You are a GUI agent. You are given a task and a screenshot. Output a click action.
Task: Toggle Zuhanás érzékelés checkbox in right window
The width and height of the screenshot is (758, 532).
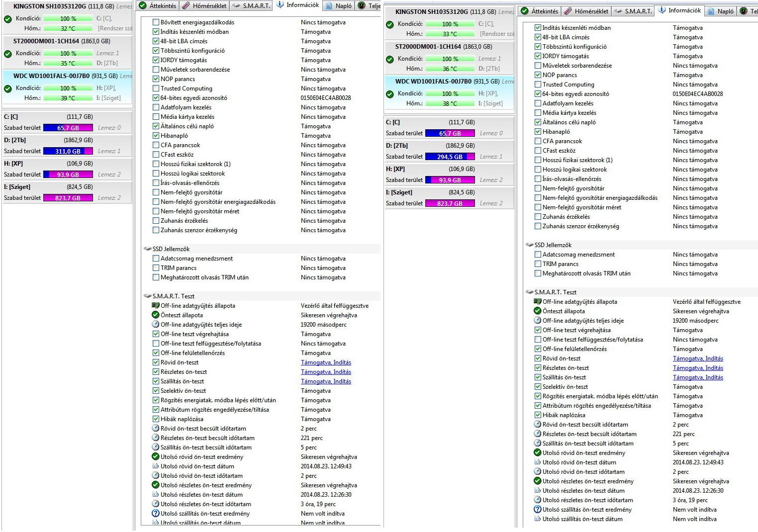coord(538,216)
